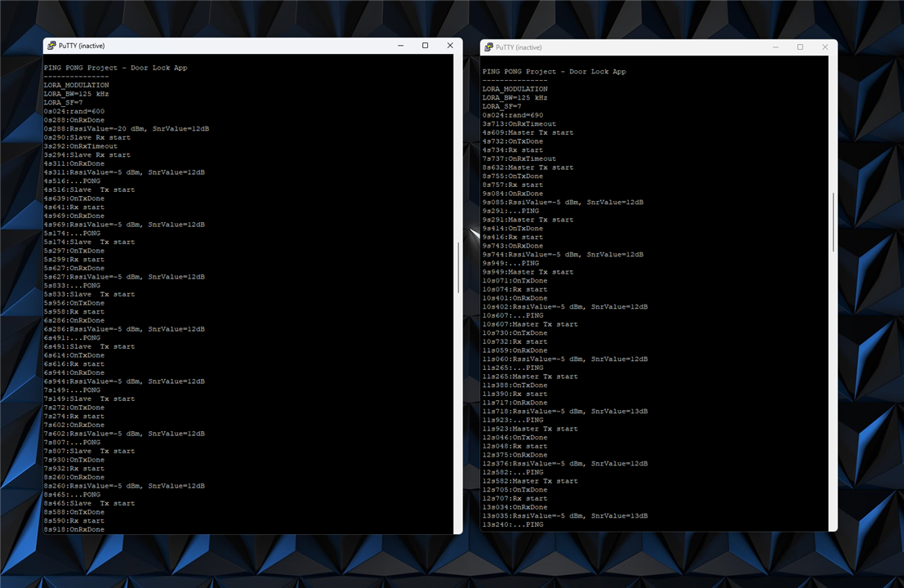Minimize the left PuTTY window
This screenshot has width=904, height=588.
(x=400, y=46)
